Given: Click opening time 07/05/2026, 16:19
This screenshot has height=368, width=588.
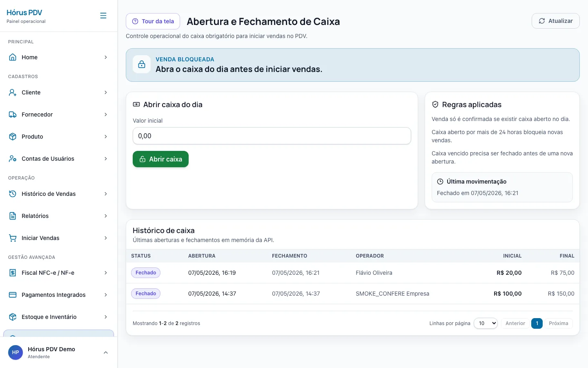Looking at the screenshot, I should (212, 273).
